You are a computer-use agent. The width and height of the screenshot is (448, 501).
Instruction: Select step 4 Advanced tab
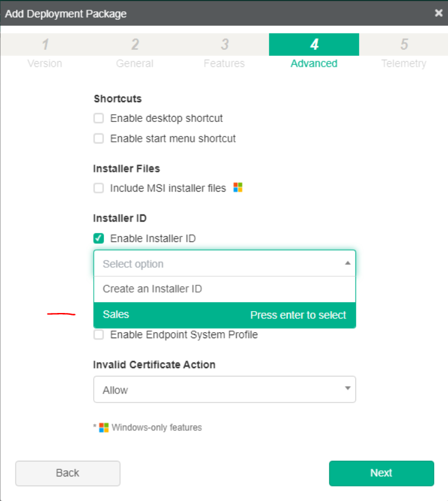point(313,52)
